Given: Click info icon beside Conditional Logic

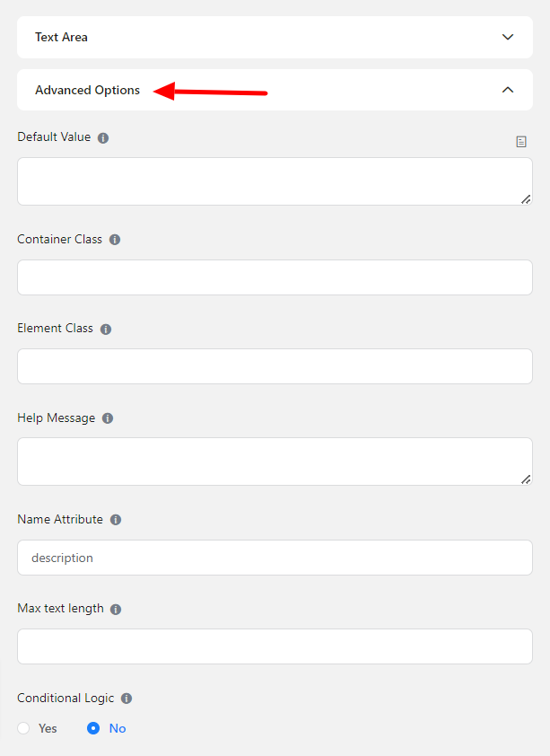Looking at the screenshot, I should 127,699.
